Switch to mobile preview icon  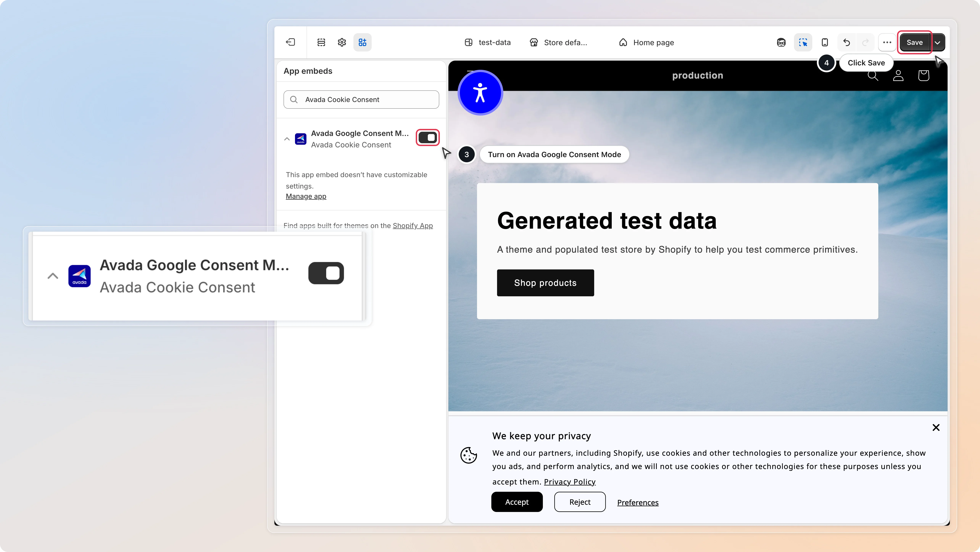(x=825, y=42)
